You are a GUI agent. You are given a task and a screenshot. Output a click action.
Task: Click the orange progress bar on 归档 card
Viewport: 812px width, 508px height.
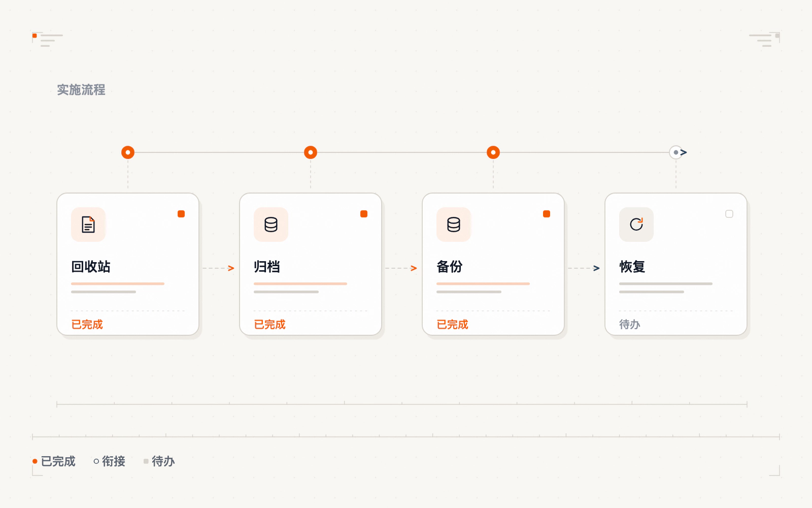pos(300,283)
